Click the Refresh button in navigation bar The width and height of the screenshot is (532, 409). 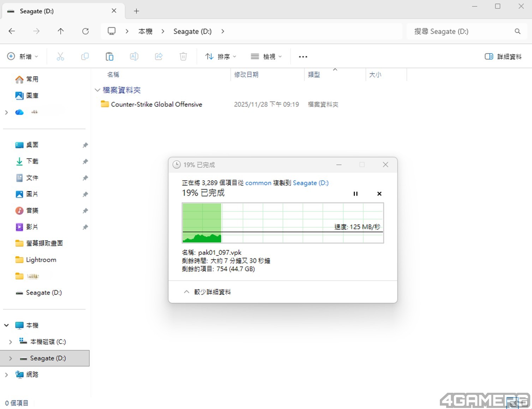point(85,31)
